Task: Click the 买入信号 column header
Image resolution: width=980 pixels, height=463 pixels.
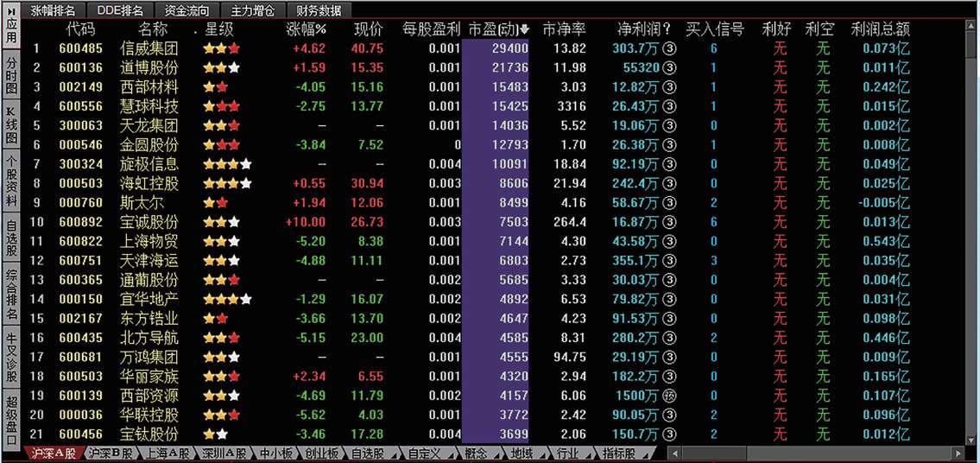Action: tap(714, 29)
